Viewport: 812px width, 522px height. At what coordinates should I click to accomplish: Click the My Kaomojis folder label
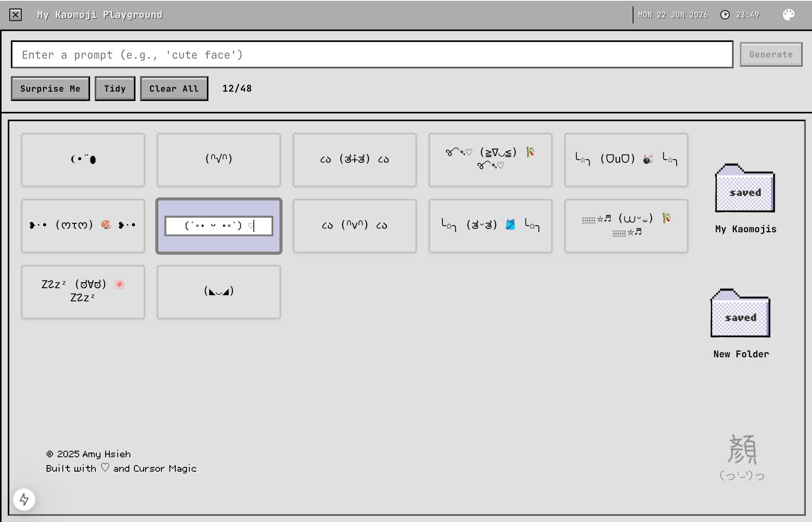click(746, 229)
